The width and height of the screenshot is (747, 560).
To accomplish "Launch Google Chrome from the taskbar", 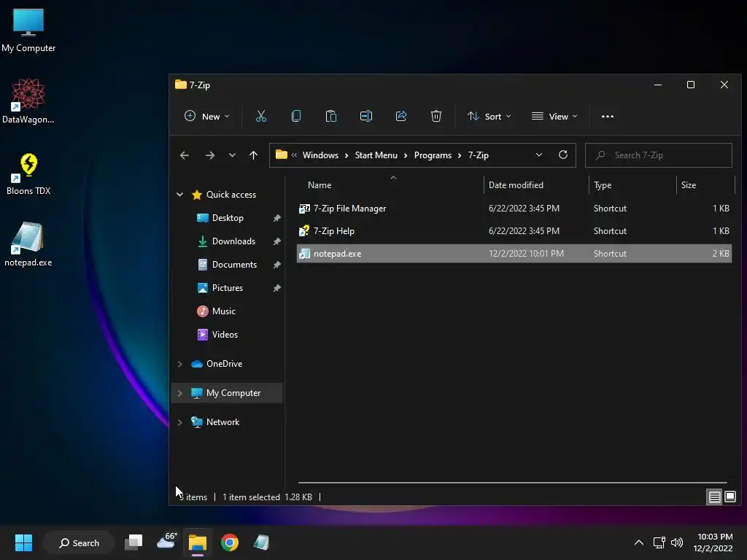I will click(230, 542).
